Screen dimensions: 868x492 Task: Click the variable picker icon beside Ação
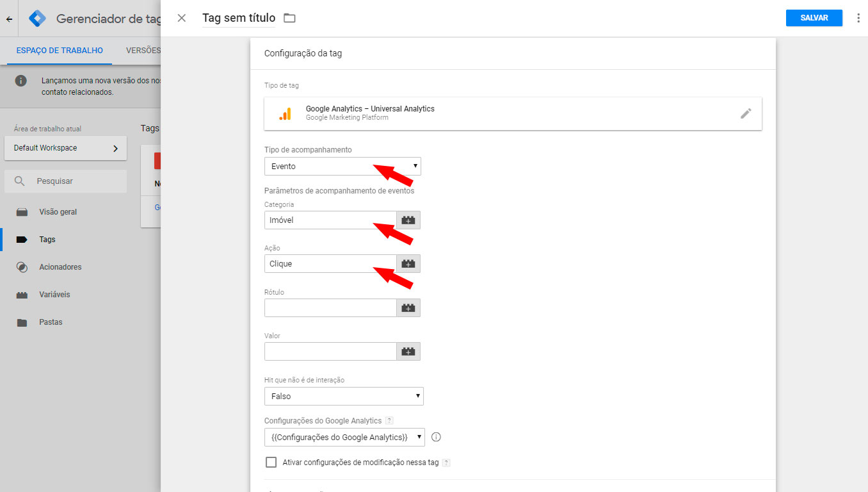pyautogui.click(x=408, y=264)
